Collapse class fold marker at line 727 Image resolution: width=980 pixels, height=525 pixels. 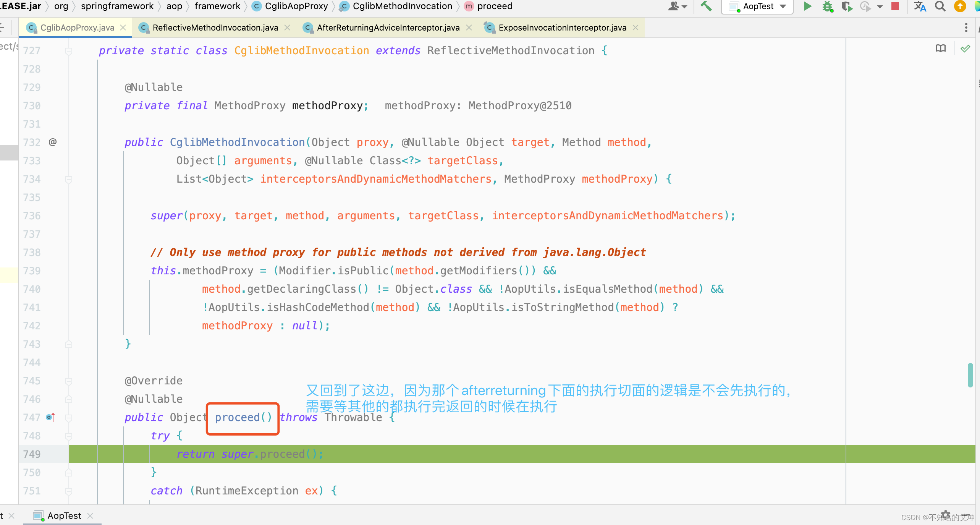(69, 51)
